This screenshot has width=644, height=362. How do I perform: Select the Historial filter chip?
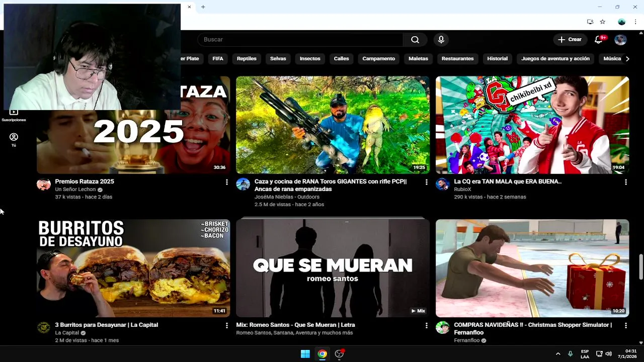click(x=498, y=59)
